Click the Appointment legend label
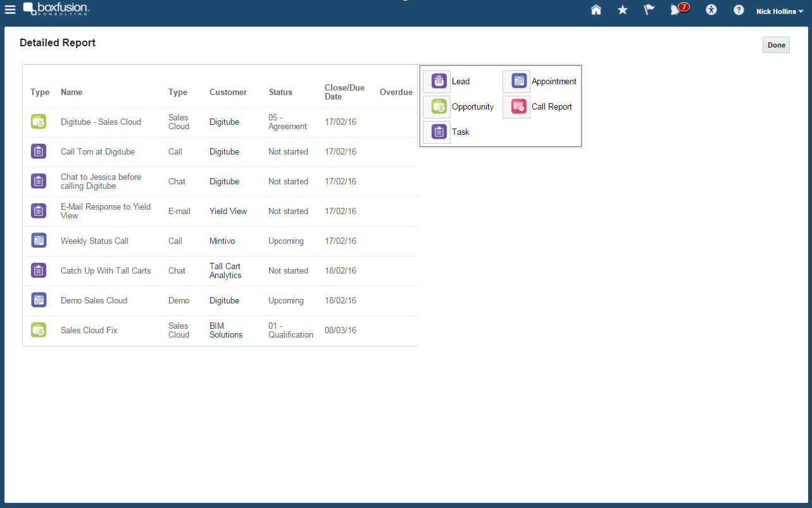812x508 pixels. tap(554, 81)
